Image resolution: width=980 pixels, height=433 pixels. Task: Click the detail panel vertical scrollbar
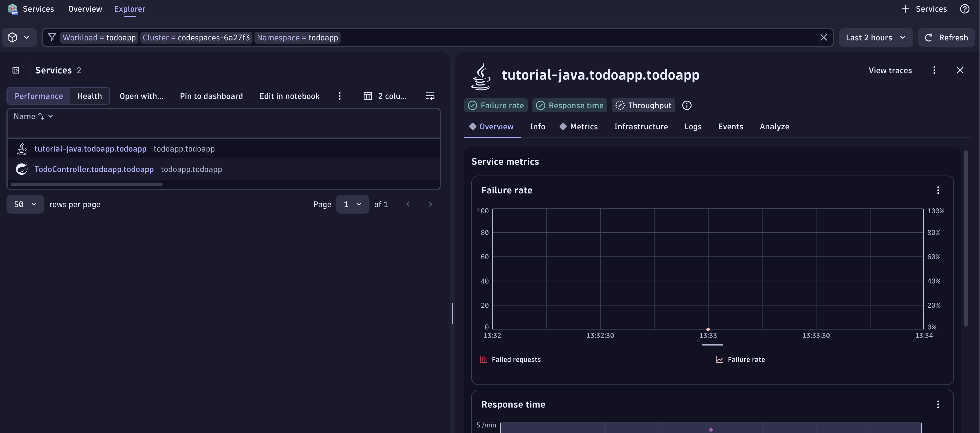(966, 238)
